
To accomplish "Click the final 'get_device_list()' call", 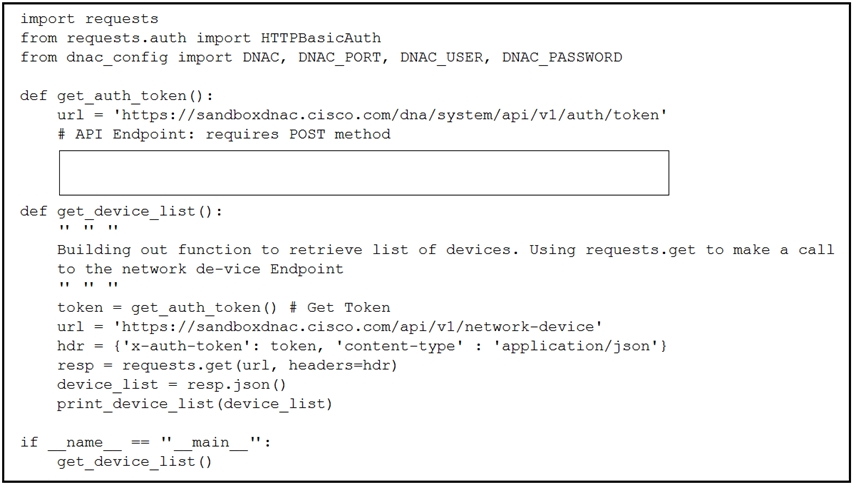I will click(134, 462).
